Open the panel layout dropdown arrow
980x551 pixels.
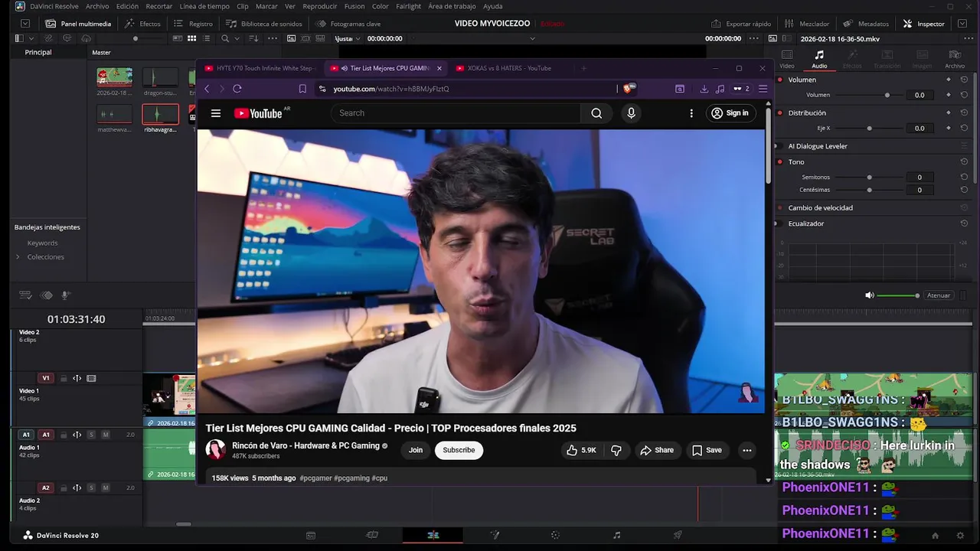31,38
